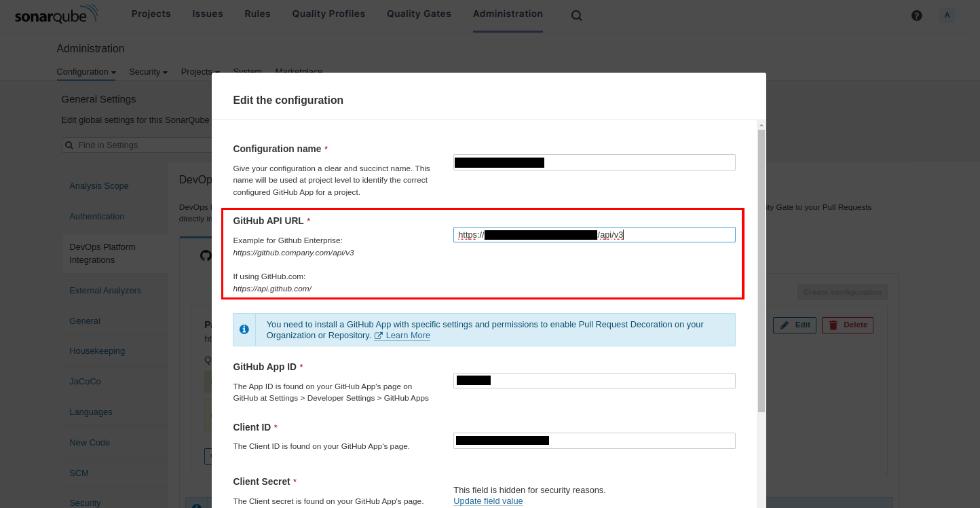Open Quality Gates page

point(419,14)
